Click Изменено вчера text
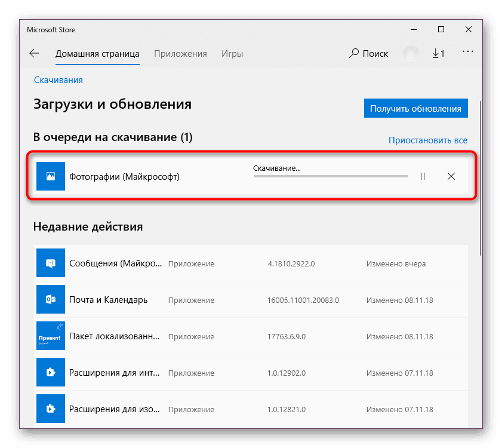This screenshot has height=448, width=502. [x=396, y=264]
